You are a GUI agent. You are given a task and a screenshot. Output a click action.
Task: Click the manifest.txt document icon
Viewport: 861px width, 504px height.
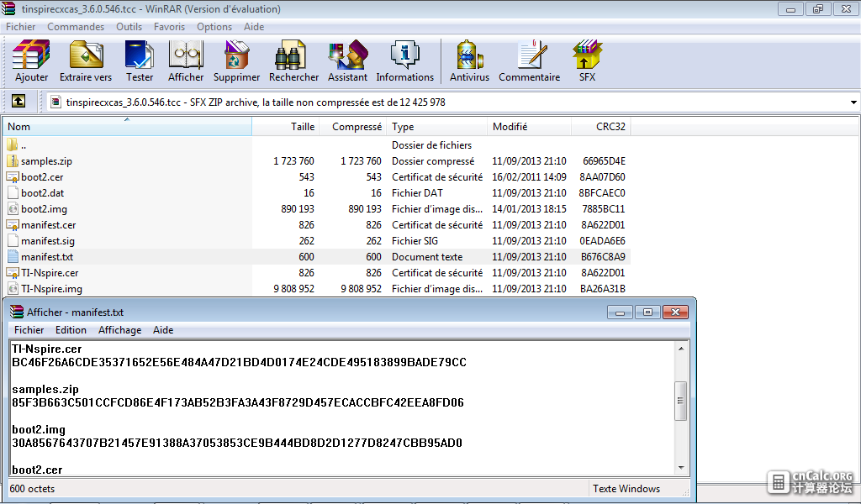coord(13,256)
